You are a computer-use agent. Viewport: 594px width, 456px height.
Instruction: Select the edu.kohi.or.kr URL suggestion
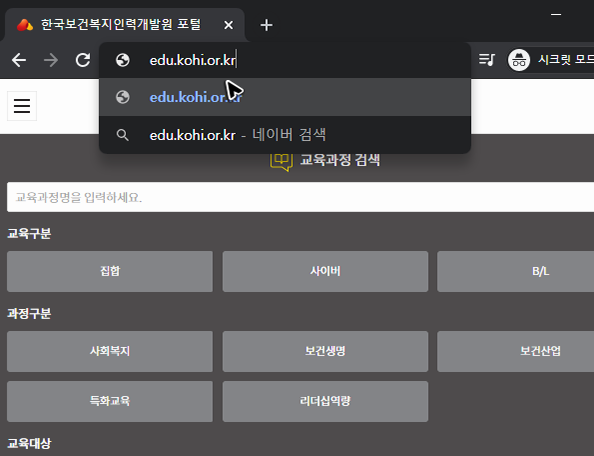click(x=285, y=97)
